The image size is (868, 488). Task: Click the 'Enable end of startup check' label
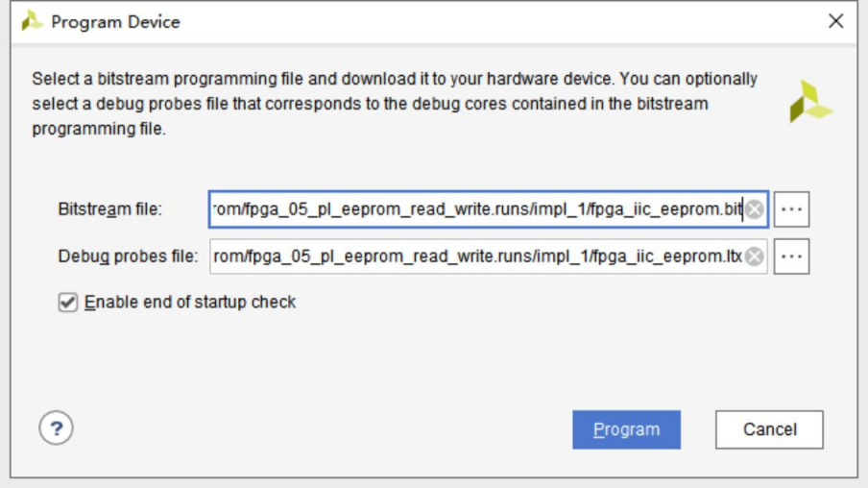(190, 303)
